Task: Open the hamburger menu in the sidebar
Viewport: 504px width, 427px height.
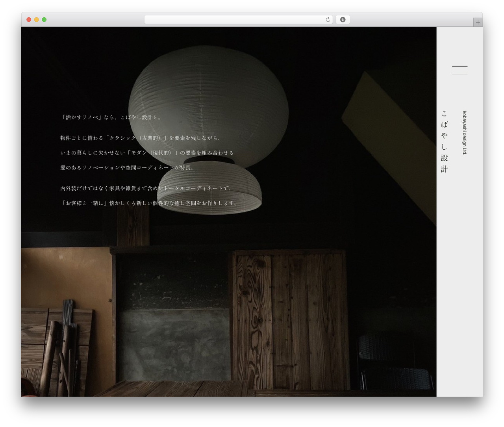Action: click(x=460, y=70)
